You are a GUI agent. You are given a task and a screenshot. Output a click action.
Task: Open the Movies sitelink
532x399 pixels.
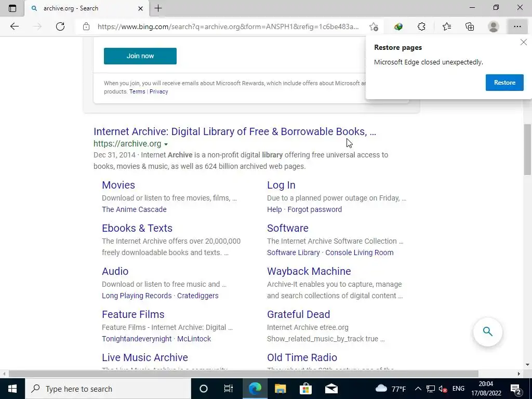click(118, 185)
